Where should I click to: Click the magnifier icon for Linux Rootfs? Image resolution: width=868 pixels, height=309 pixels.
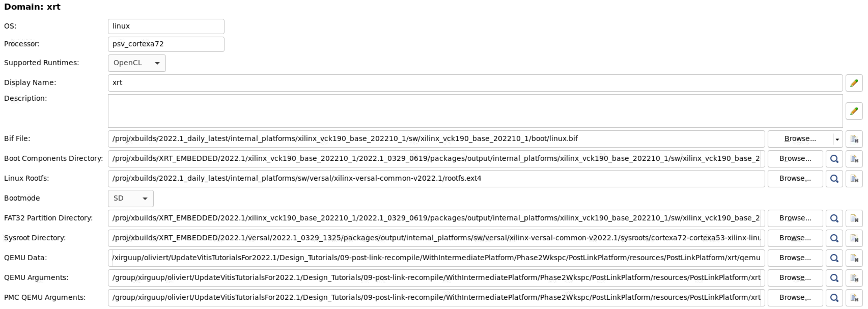point(834,179)
